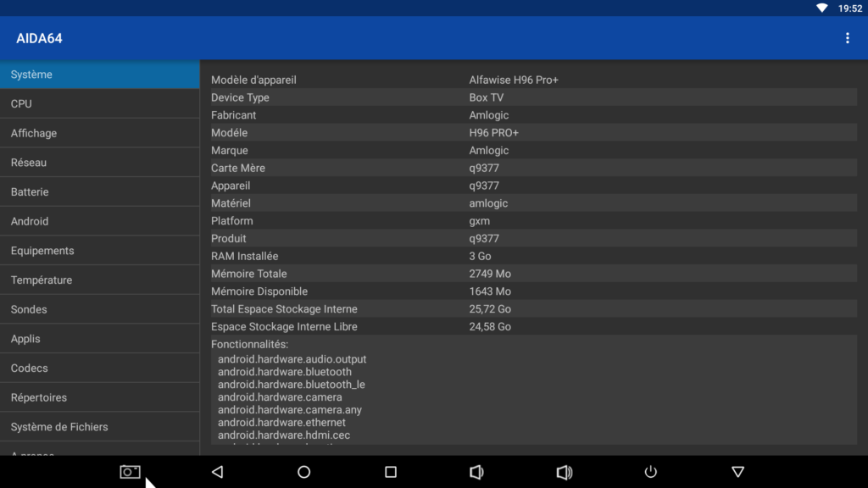Image resolution: width=868 pixels, height=488 pixels.
Task: Select the android.hardware.hdmi.cec entry
Action: (283, 435)
